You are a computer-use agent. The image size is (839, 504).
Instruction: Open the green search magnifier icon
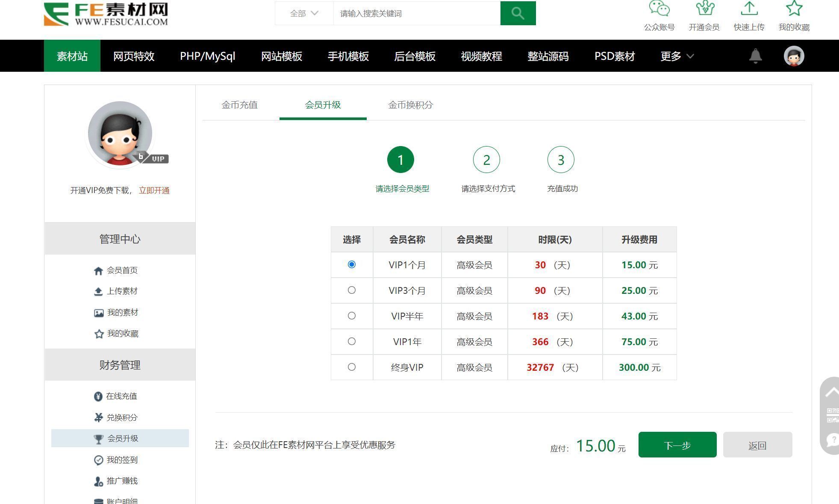pyautogui.click(x=518, y=13)
